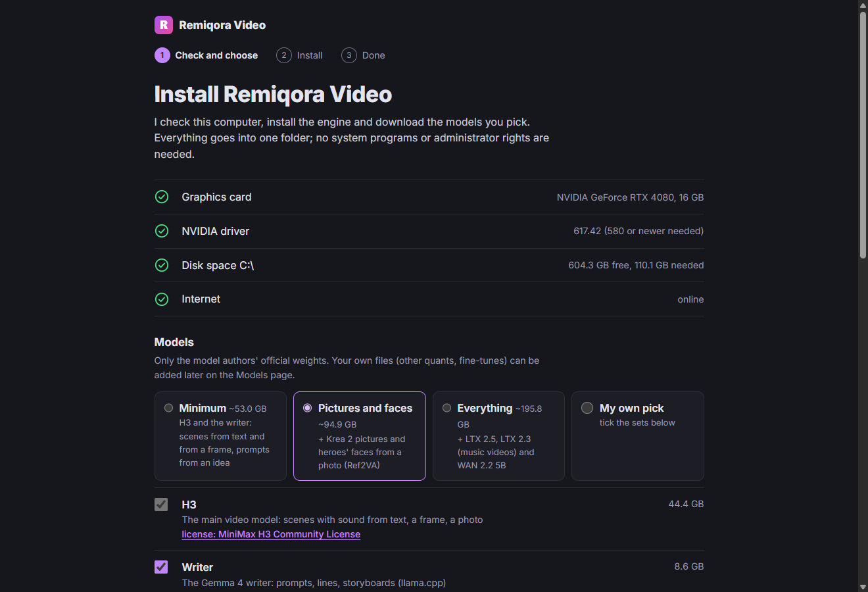The height and width of the screenshot is (592, 868).
Task: Click the "NVIDIA GeForce RTX 4080, 16 GB" value
Action: 630,197
